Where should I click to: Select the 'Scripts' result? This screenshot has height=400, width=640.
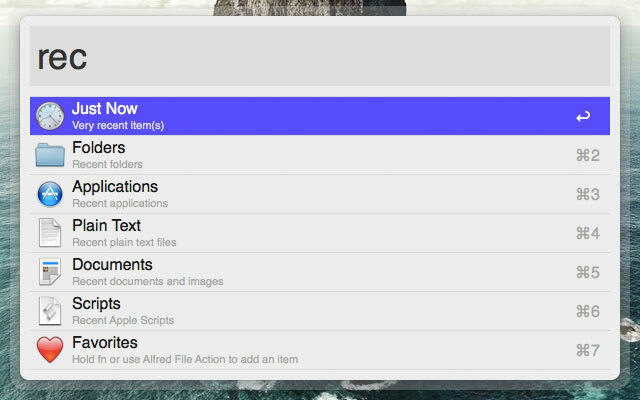[x=320, y=311]
